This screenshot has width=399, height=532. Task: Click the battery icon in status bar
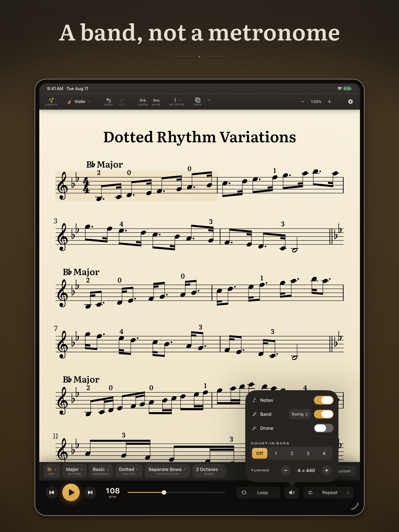coord(347,88)
